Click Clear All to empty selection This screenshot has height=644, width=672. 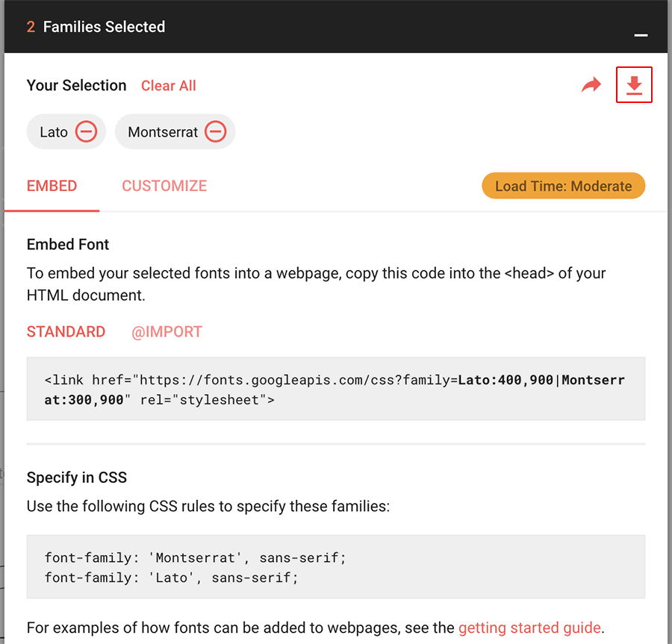[169, 86]
